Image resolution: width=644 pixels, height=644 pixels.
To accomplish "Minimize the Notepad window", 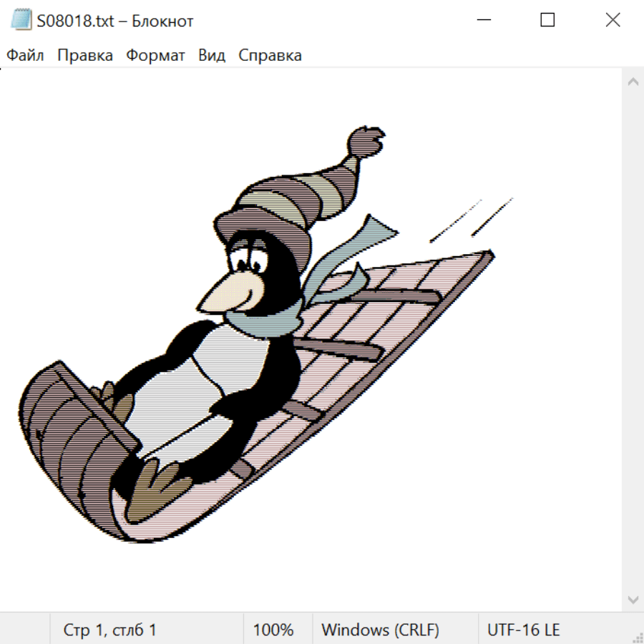I will pos(482,21).
